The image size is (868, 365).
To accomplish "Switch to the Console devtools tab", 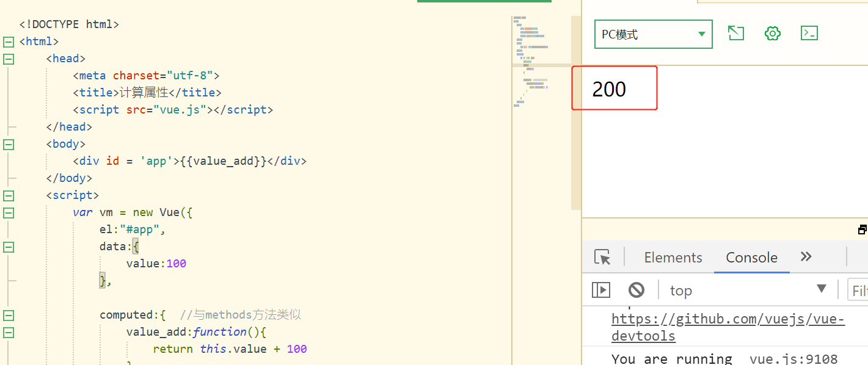I will (751, 258).
